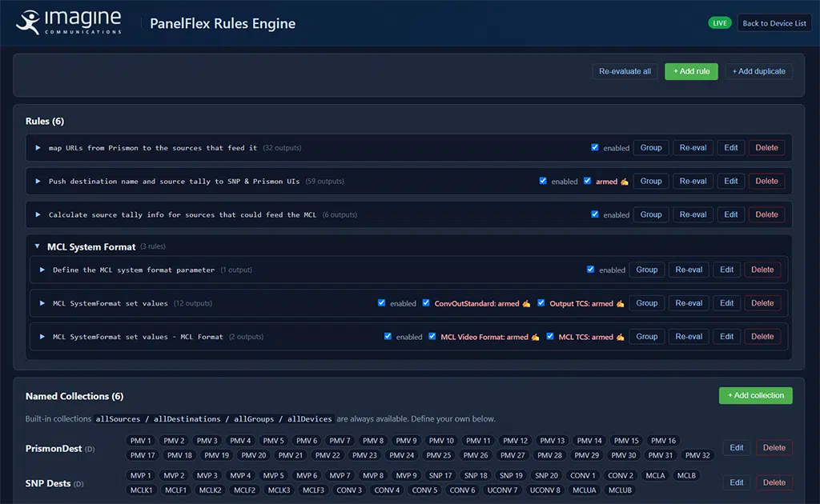Click Back to Device List button

pos(774,23)
